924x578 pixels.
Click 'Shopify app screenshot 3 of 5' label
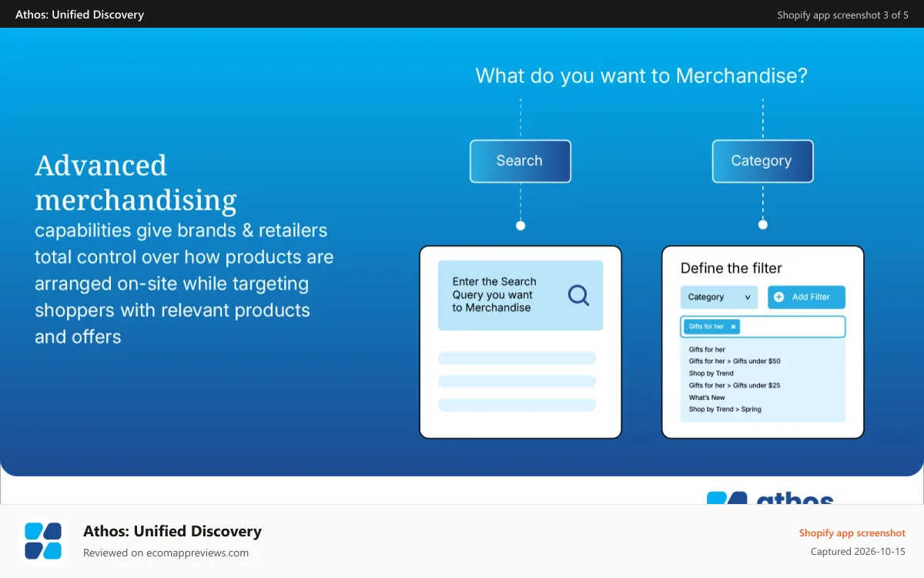click(x=842, y=15)
